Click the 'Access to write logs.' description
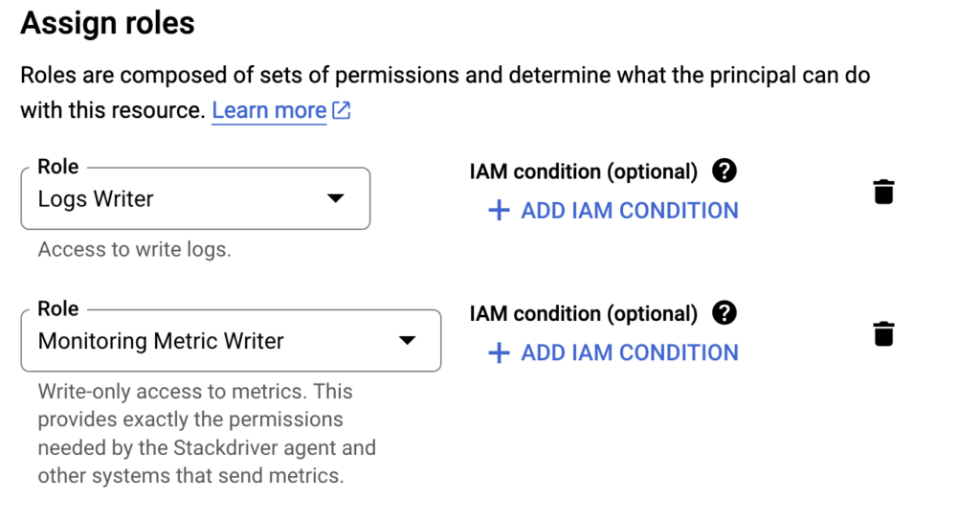The width and height of the screenshot is (980, 523). pyautogui.click(x=134, y=250)
